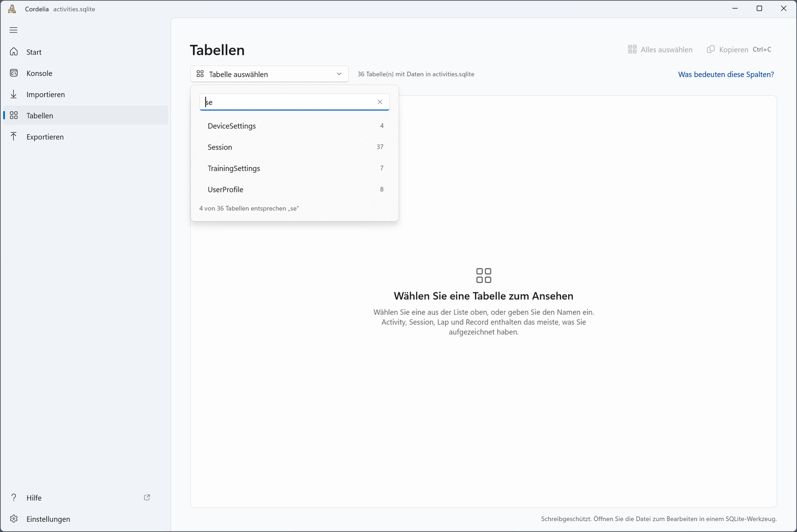The image size is (797, 532).
Task: Click the Cordelia app logo icon
Action: (x=12, y=8)
